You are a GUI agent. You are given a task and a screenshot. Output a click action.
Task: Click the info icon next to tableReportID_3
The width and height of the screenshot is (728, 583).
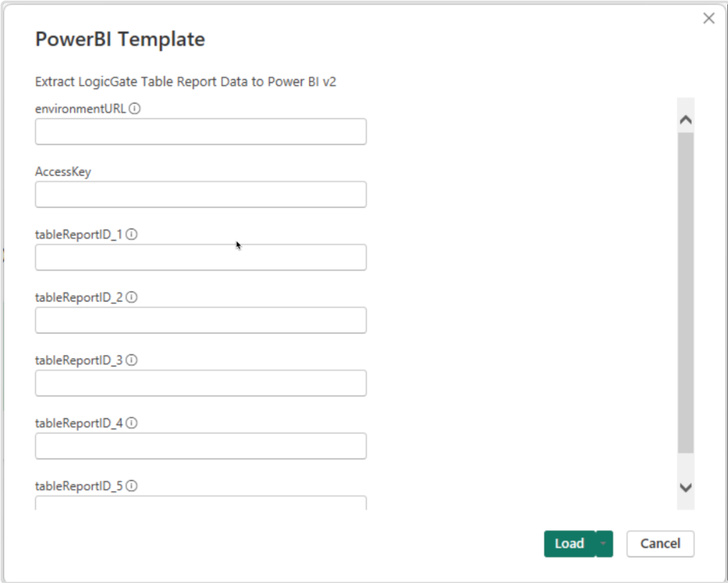pos(131,360)
